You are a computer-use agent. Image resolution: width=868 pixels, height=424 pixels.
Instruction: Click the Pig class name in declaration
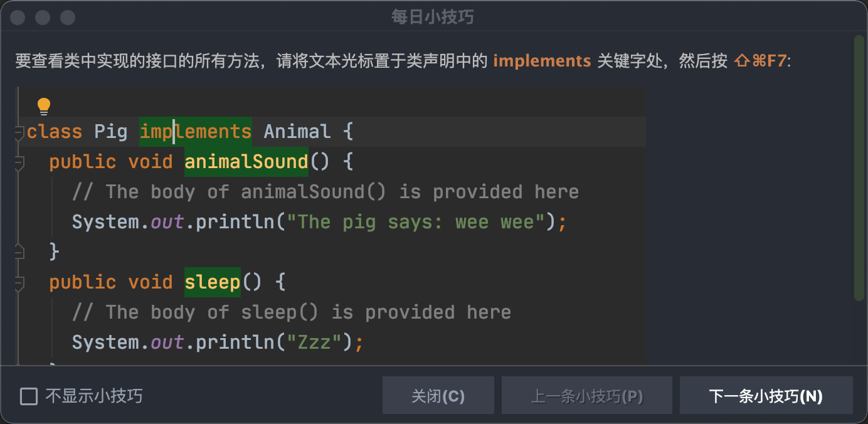point(110,132)
